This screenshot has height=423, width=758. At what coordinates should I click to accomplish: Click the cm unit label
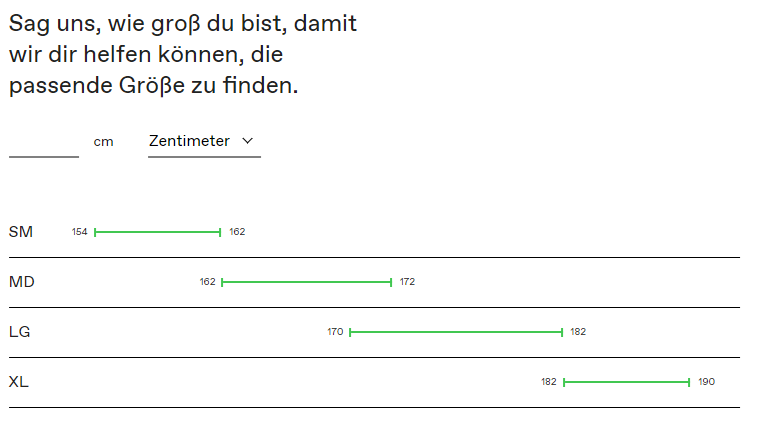coord(103,142)
